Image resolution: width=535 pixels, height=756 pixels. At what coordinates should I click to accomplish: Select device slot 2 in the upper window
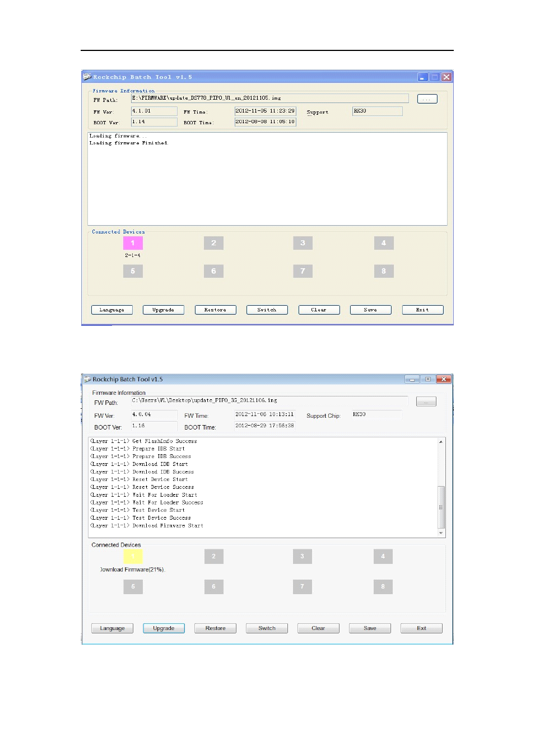tap(213, 243)
